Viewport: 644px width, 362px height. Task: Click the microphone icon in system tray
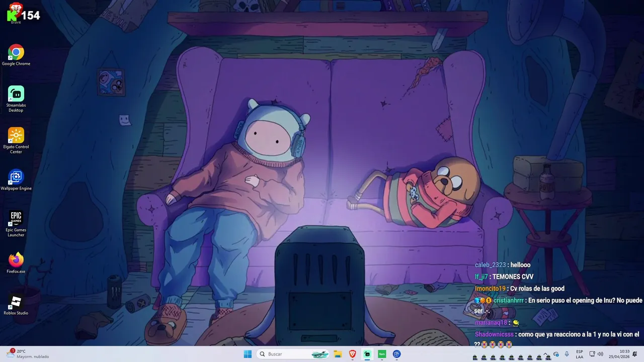click(567, 354)
